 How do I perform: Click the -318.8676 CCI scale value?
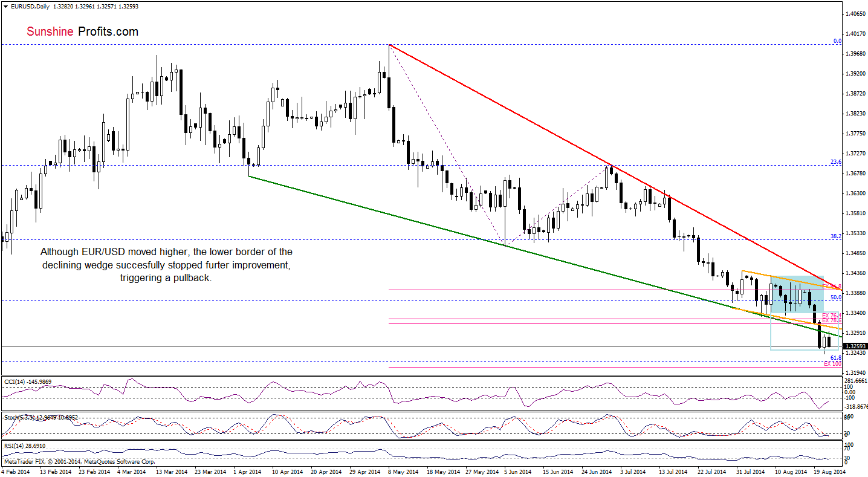(x=855, y=408)
